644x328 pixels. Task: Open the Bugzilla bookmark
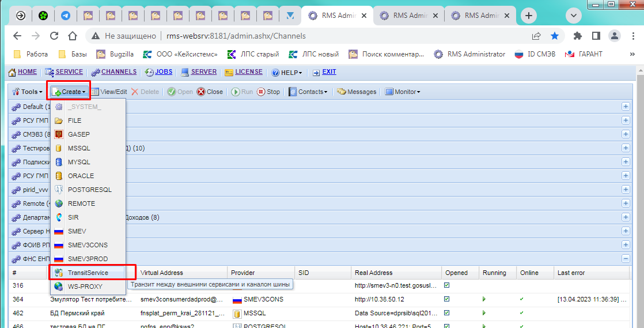pos(115,54)
